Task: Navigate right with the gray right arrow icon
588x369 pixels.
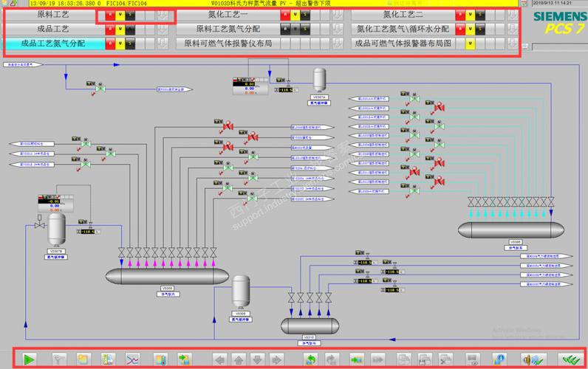Action: pos(276,359)
